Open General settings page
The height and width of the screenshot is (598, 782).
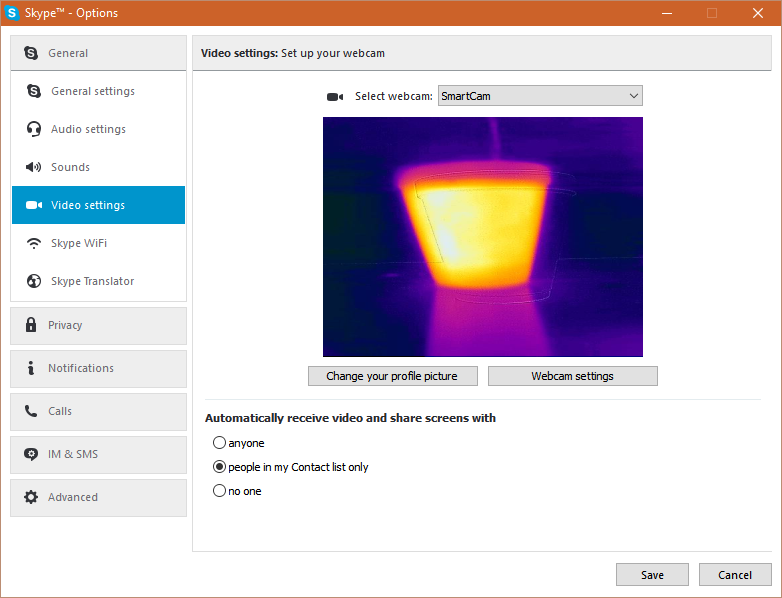click(x=98, y=91)
